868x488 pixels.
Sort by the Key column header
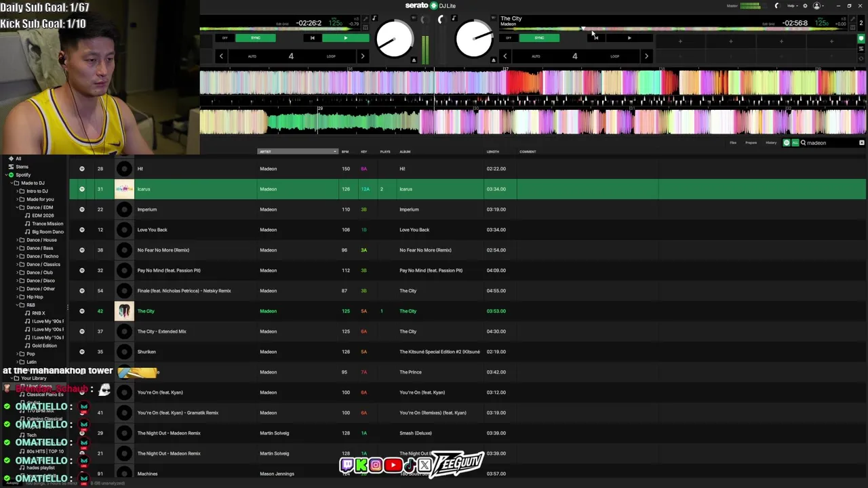[364, 152]
